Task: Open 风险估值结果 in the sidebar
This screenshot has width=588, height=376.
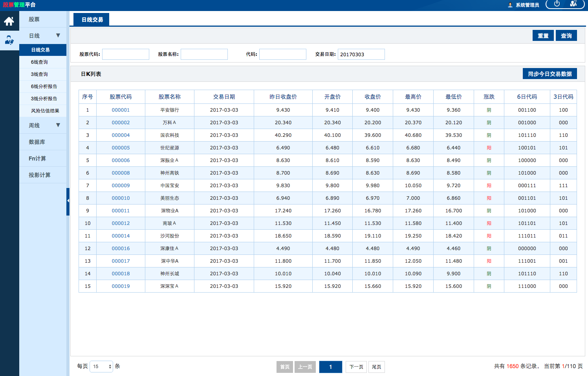Action: click(45, 111)
